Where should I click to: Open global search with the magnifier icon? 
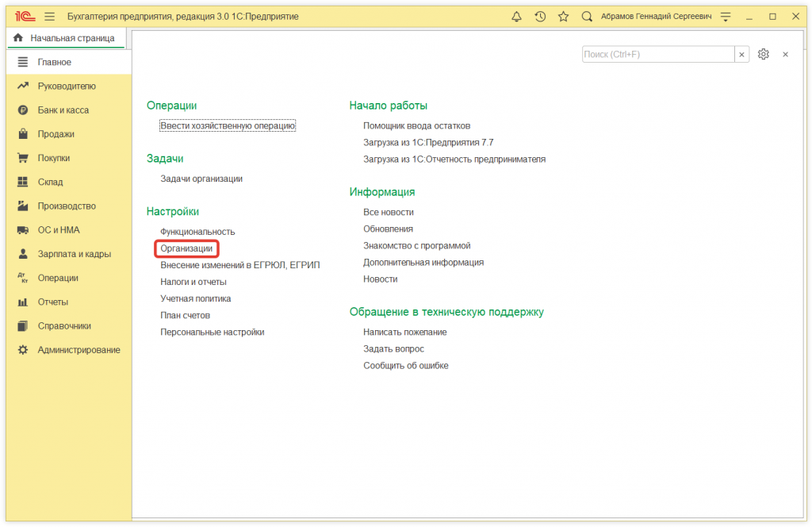pyautogui.click(x=587, y=16)
